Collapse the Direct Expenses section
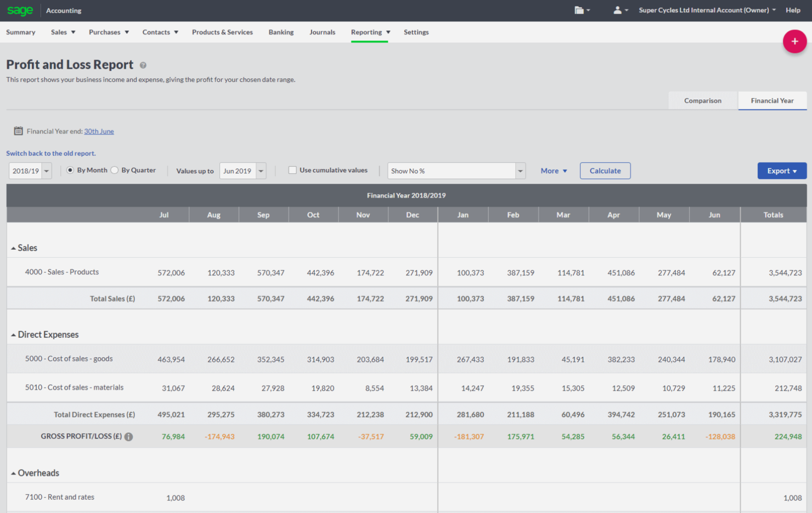The image size is (812, 513). tap(13, 335)
